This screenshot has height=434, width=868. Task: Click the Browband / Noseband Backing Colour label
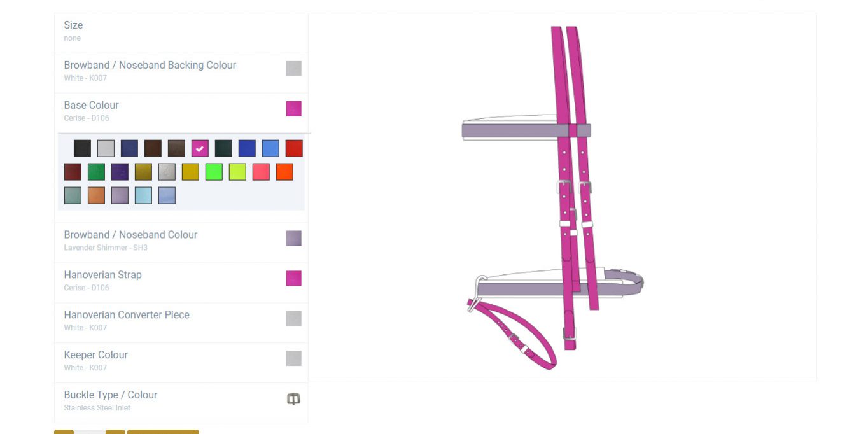150,66
